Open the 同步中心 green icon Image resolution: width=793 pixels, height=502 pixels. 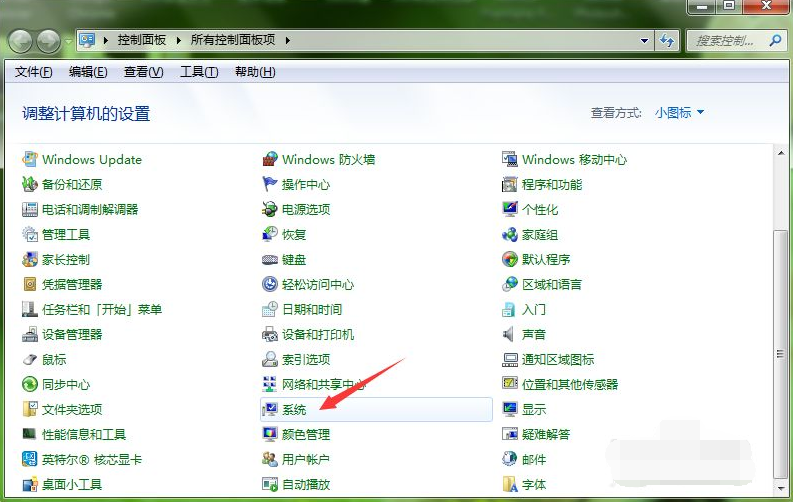point(30,384)
